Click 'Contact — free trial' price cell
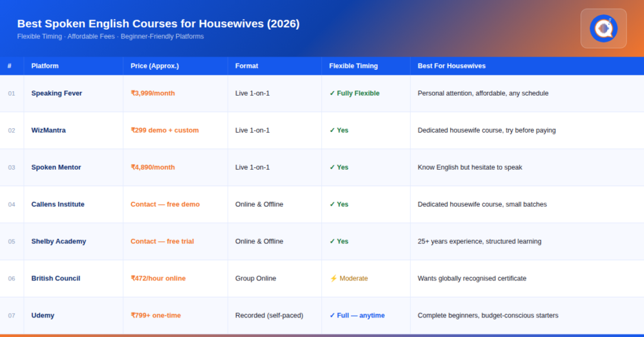This screenshot has height=337, width=644. [162, 241]
